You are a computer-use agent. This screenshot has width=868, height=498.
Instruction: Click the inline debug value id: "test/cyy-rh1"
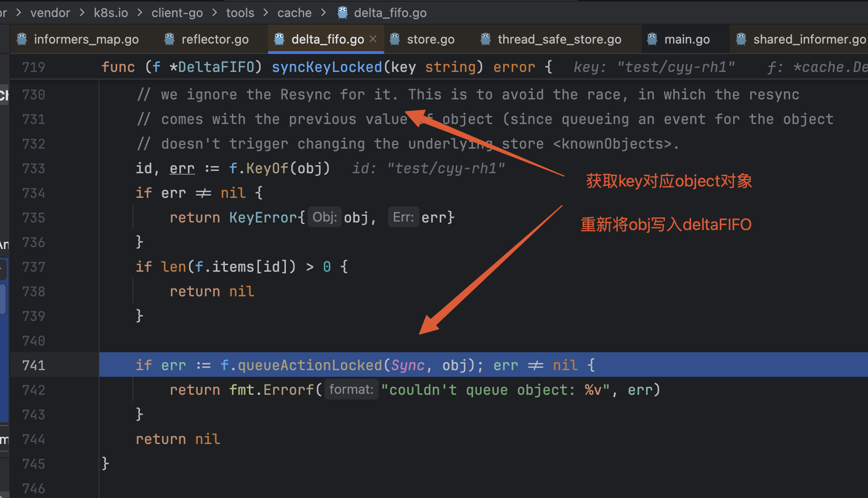point(429,169)
